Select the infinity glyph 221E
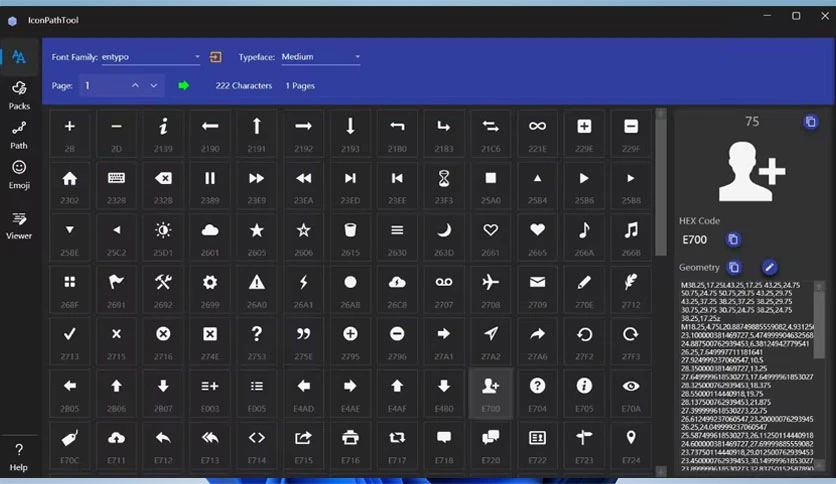 [537, 133]
